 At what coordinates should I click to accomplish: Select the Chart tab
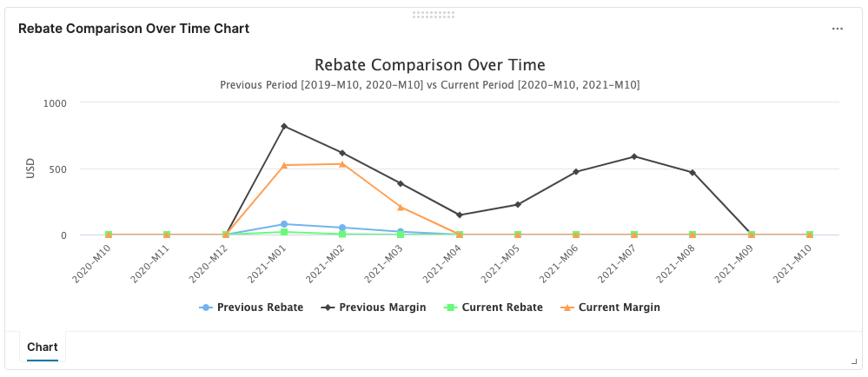43,347
